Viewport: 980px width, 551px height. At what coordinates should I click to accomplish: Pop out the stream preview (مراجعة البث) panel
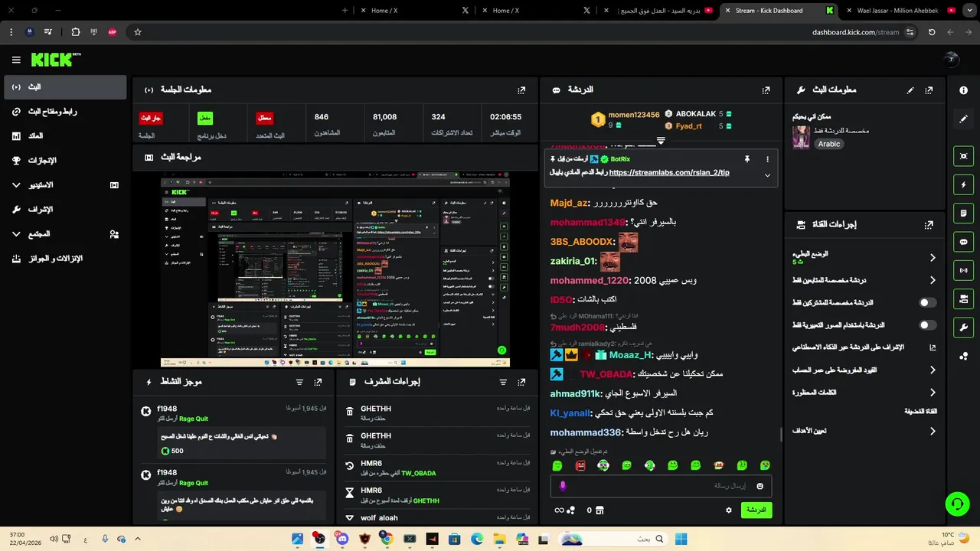click(521, 157)
